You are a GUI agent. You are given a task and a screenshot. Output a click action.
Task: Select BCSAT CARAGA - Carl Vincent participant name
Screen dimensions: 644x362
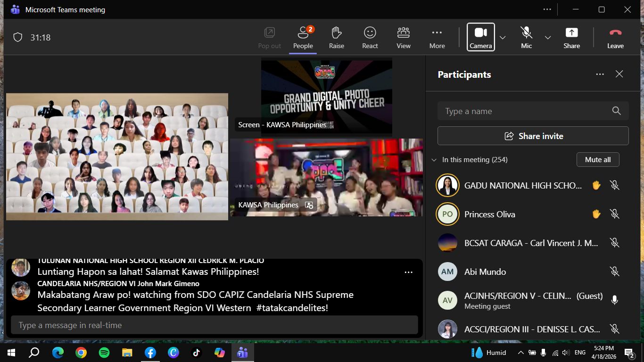pyautogui.click(x=531, y=243)
